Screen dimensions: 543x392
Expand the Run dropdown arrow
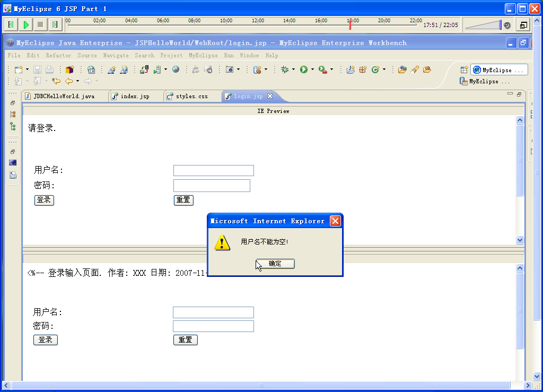tap(312, 69)
